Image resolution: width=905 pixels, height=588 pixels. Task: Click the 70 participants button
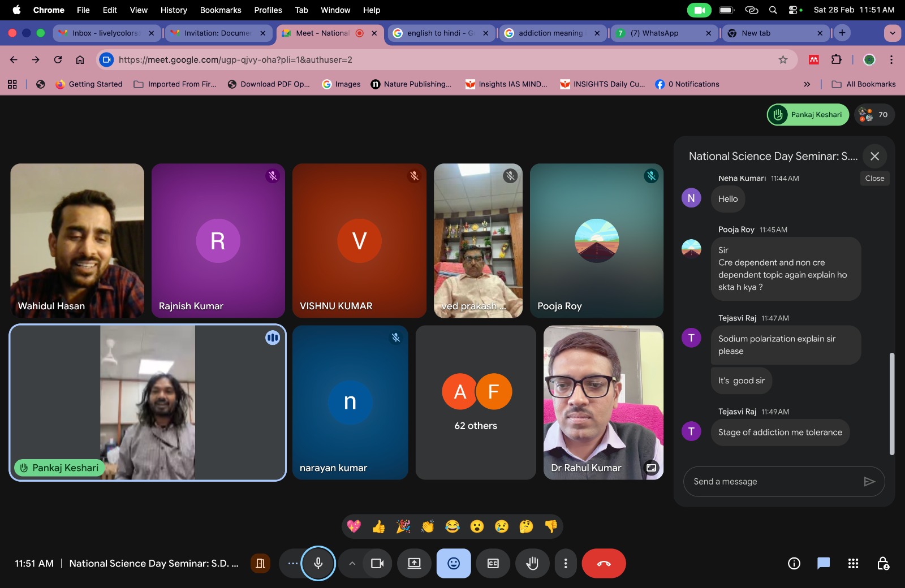pos(874,115)
